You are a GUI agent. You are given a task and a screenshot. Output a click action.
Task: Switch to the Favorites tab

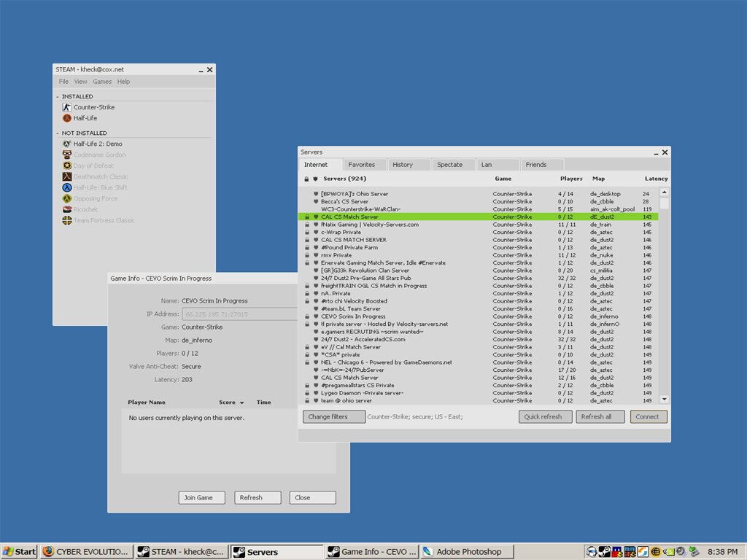[x=365, y=165]
